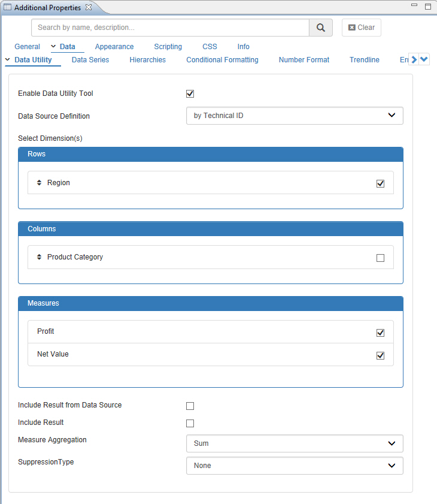Disable the Profit measure checkbox
Image resolution: width=437 pixels, height=504 pixels.
pyautogui.click(x=380, y=333)
